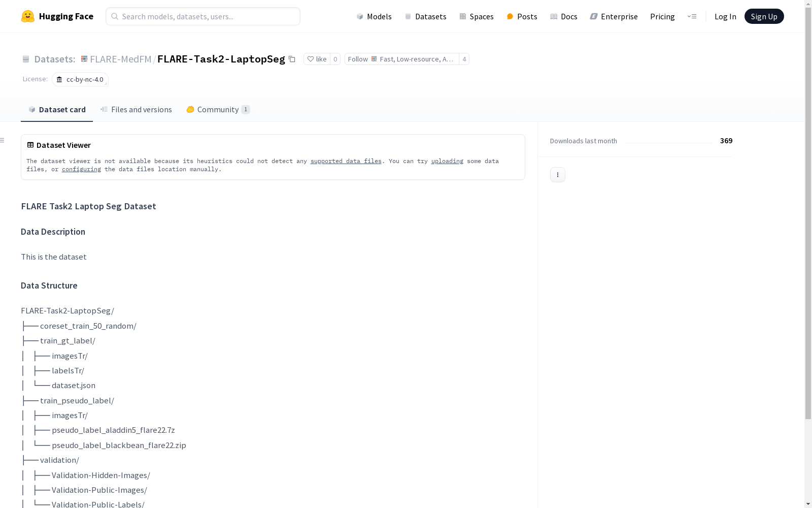Select the Dataset card tab
812x508 pixels.
[x=57, y=109]
